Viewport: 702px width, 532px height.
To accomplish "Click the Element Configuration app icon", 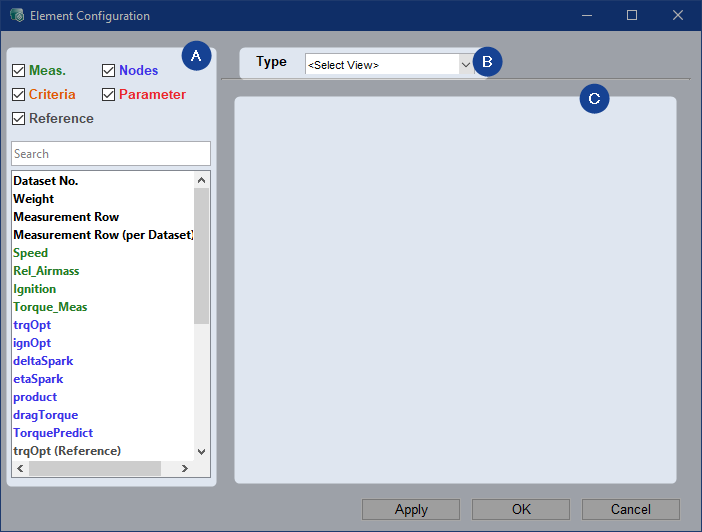I will pos(16,16).
